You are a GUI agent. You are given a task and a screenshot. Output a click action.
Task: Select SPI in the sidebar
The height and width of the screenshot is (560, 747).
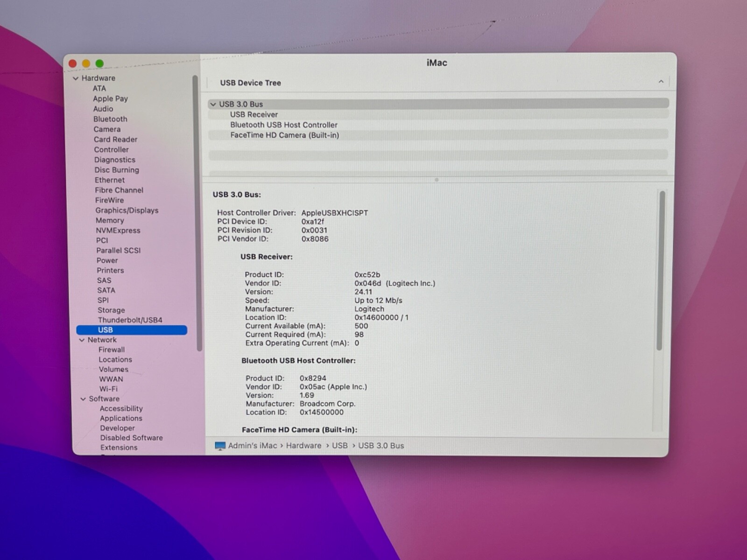[103, 300]
